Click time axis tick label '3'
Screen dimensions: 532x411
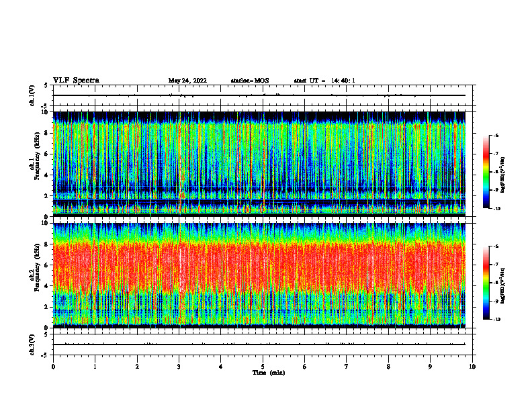coord(179,367)
